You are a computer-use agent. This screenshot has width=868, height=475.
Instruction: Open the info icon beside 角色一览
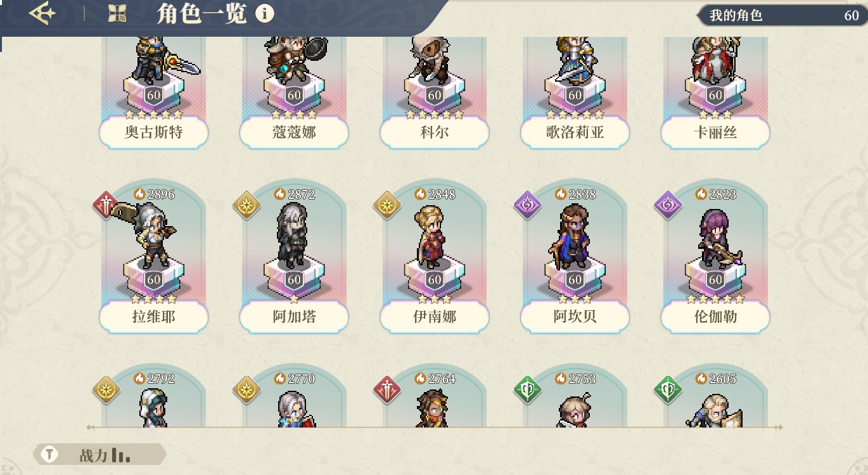[x=265, y=14]
